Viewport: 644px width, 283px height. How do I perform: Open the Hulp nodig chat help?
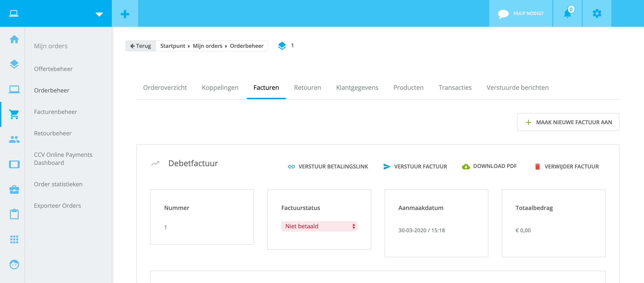click(521, 13)
